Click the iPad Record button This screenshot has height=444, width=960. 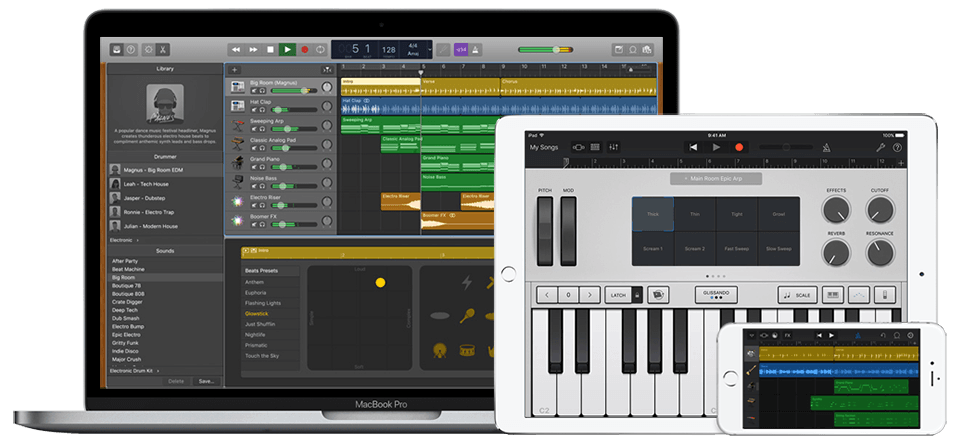pyautogui.click(x=739, y=147)
